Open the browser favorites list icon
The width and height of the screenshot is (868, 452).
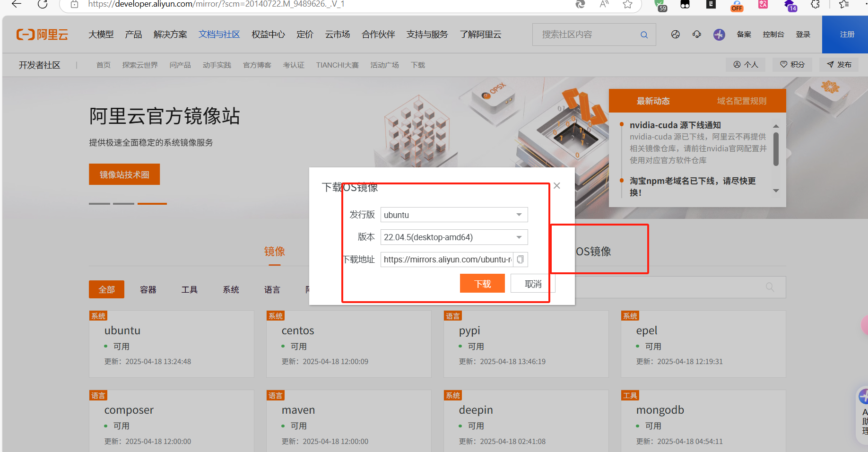pyautogui.click(x=844, y=4)
